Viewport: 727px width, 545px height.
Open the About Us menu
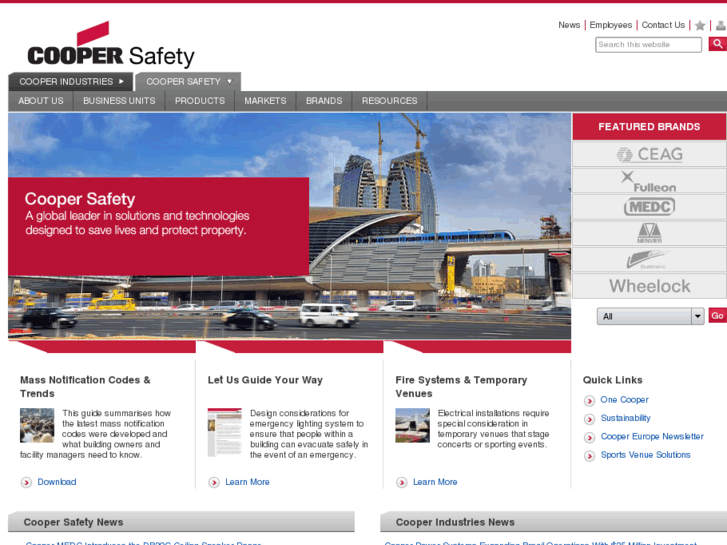pyautogui.click(x=41, y=101)
